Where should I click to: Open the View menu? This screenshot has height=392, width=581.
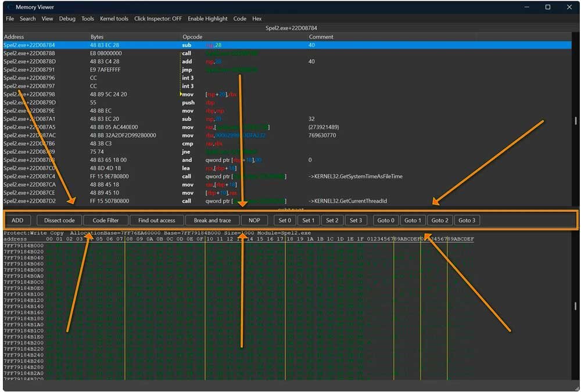pos(47,19)
